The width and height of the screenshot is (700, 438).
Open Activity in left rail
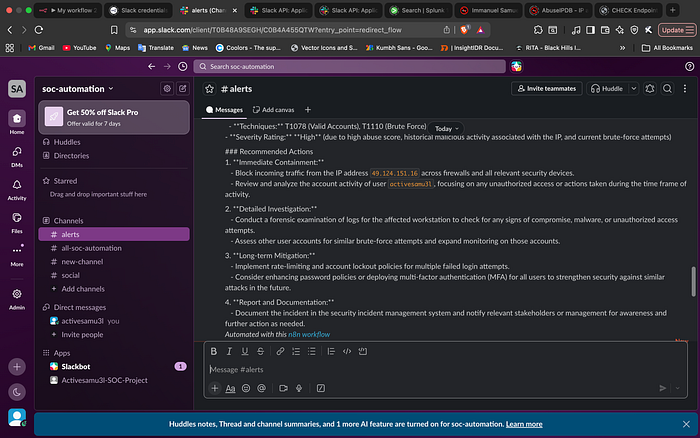pyautogui.click(x=17, y=189)
